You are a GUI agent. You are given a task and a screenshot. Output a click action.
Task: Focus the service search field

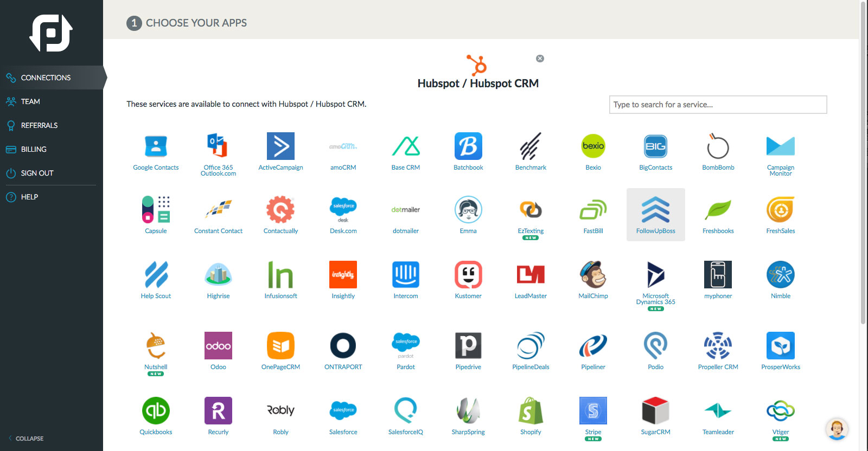click(x=718, y=105)
